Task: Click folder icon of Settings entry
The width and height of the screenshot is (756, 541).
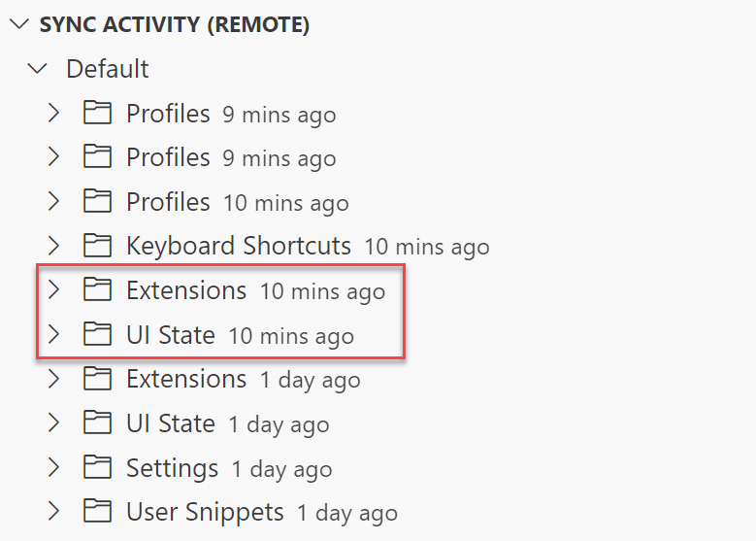Action: [x=97, y=467]
